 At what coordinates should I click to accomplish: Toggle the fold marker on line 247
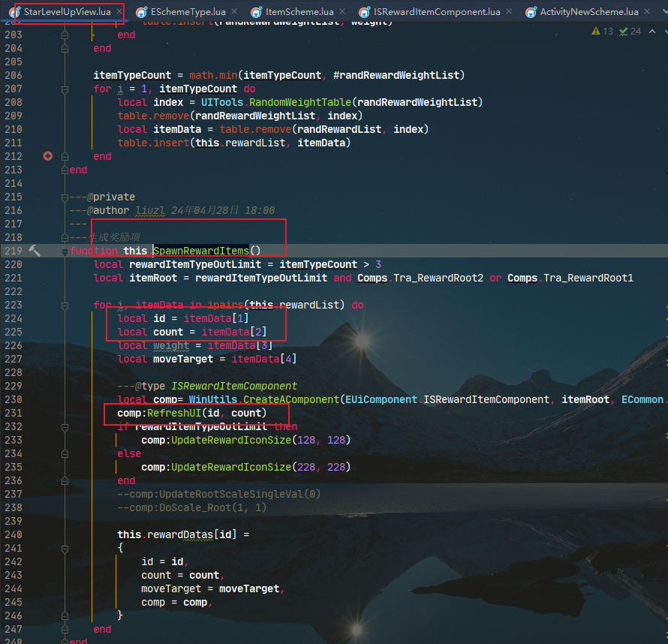coord(65,629)
